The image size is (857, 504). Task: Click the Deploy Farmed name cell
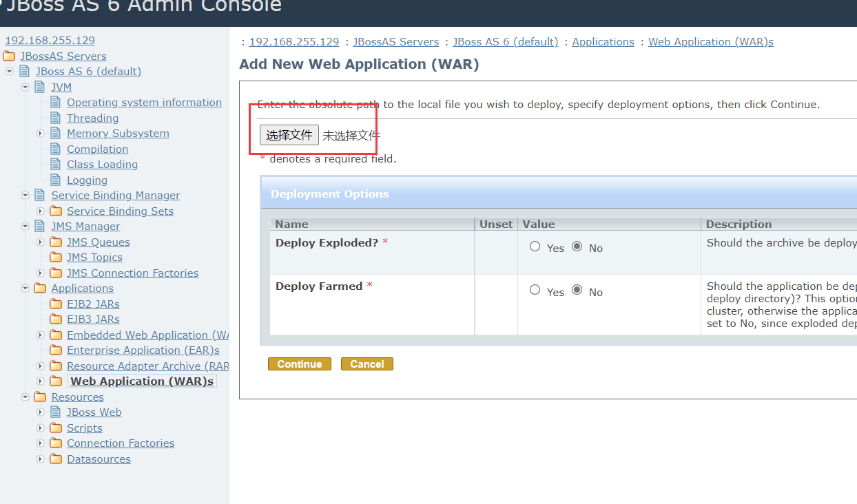372,304
